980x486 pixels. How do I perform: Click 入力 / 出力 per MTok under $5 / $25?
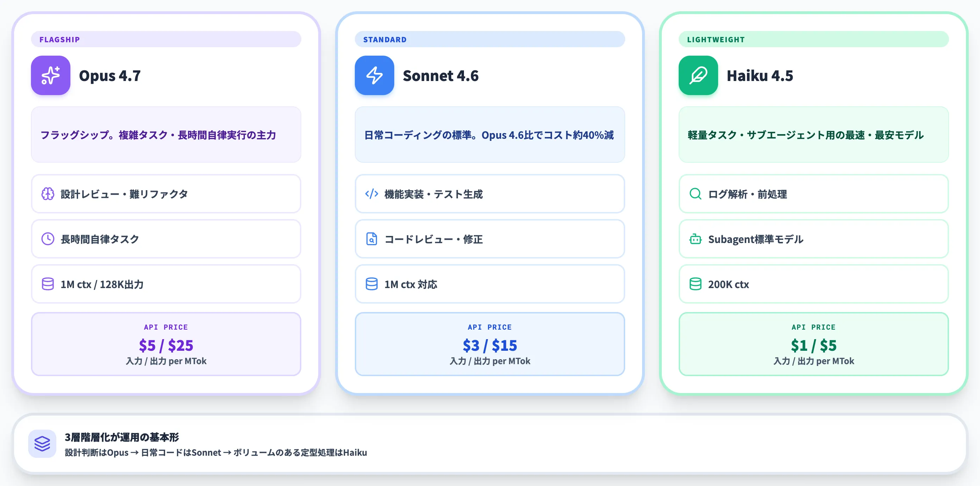166,361
